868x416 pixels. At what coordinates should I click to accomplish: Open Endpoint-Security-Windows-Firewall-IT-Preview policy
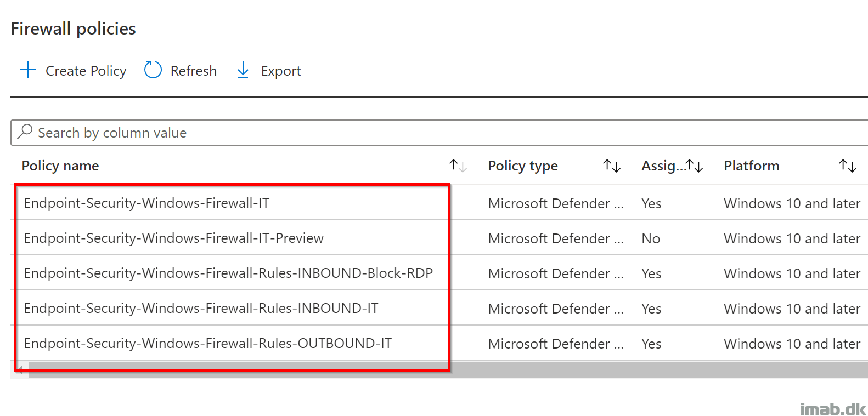tap(173, 238)
